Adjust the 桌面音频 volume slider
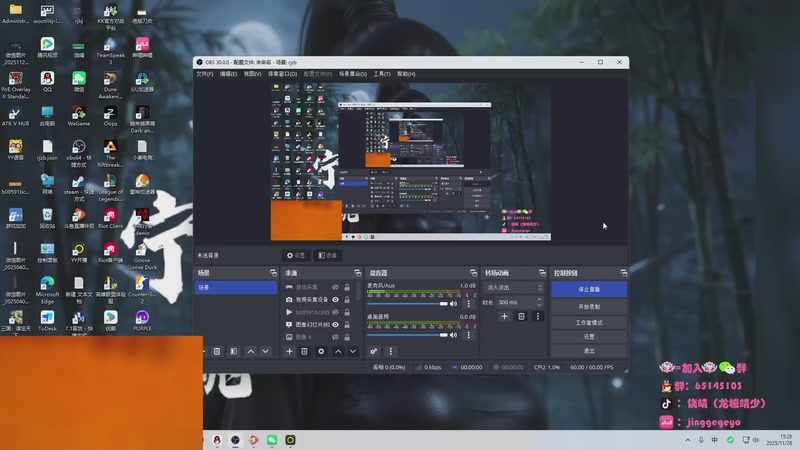The height and width of the screenshot is (450, 800). coord(407,335)
